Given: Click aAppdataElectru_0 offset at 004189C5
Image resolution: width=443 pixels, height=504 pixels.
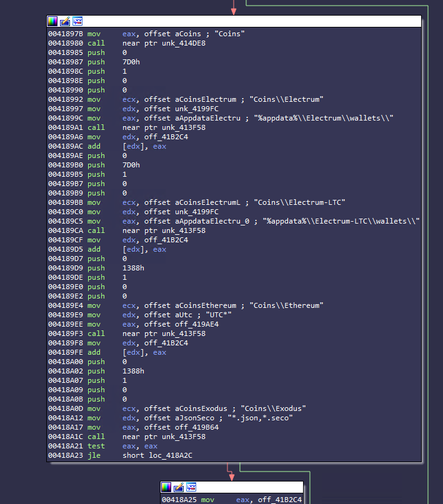Looking at the screenshot, I should point(212,221).
